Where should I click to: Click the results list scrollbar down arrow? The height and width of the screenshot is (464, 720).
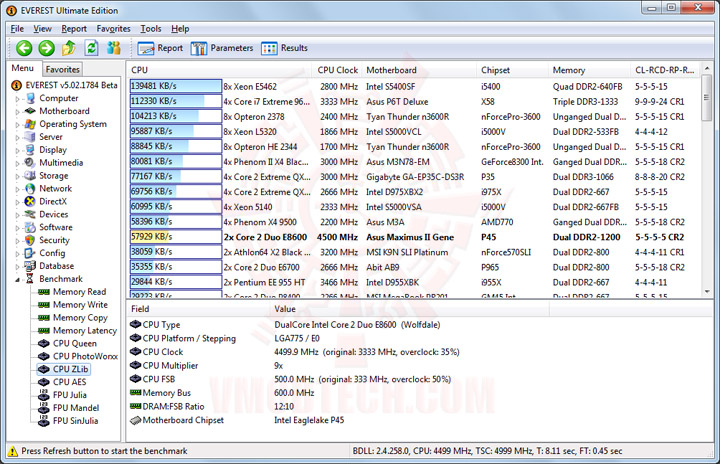707,291
